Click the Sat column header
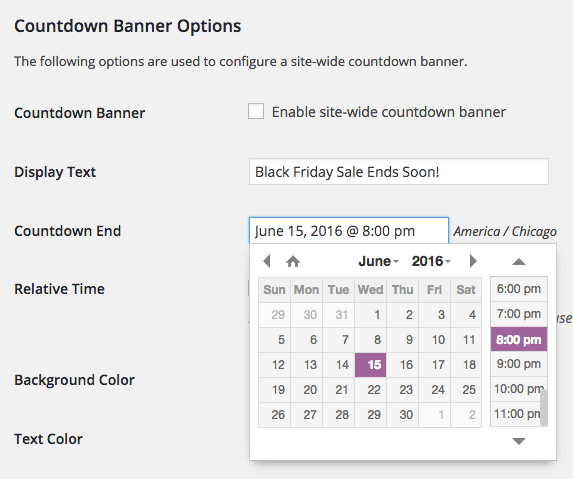 coord(466,290)
